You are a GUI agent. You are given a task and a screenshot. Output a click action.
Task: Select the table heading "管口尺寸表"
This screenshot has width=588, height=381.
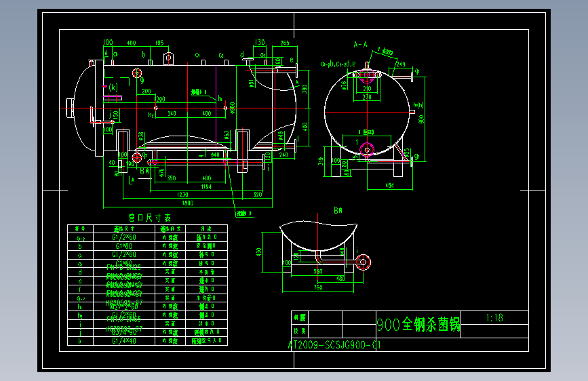150,218
